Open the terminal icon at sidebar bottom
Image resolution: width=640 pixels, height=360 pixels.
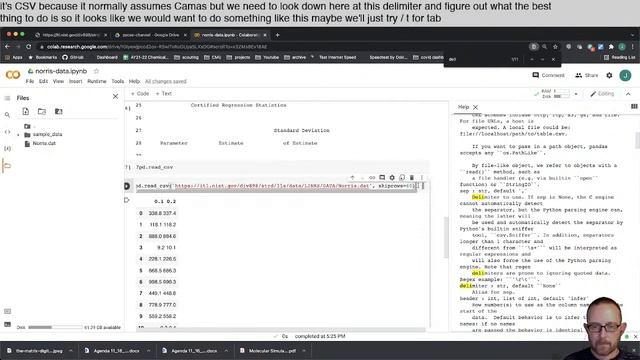[7, 324]
